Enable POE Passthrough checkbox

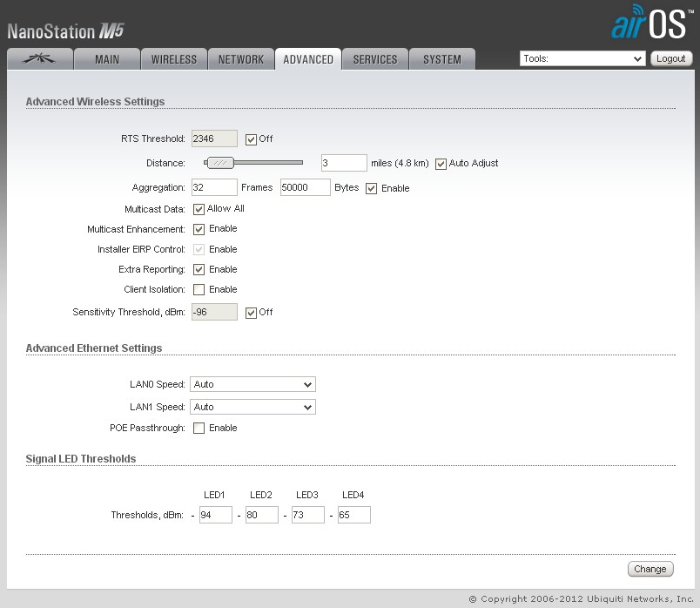(199, 428)
